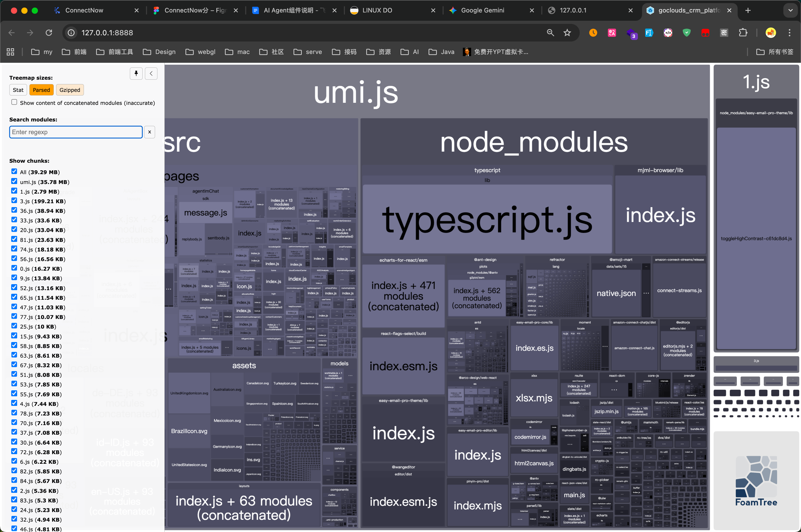Image resolution: width=801 pixels, height=532 pixels.
Task: Open the 所有书签 folder
Action: point(775,52)
